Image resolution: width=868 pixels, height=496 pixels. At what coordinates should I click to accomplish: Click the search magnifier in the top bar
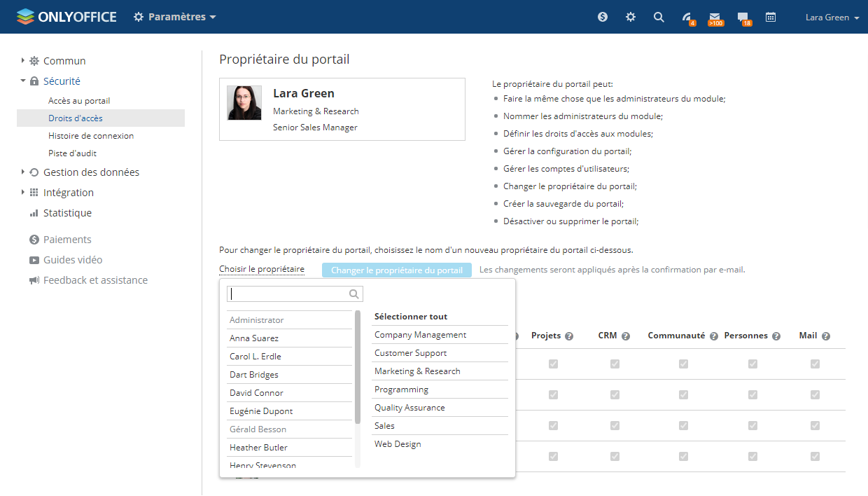click(659, 17)
